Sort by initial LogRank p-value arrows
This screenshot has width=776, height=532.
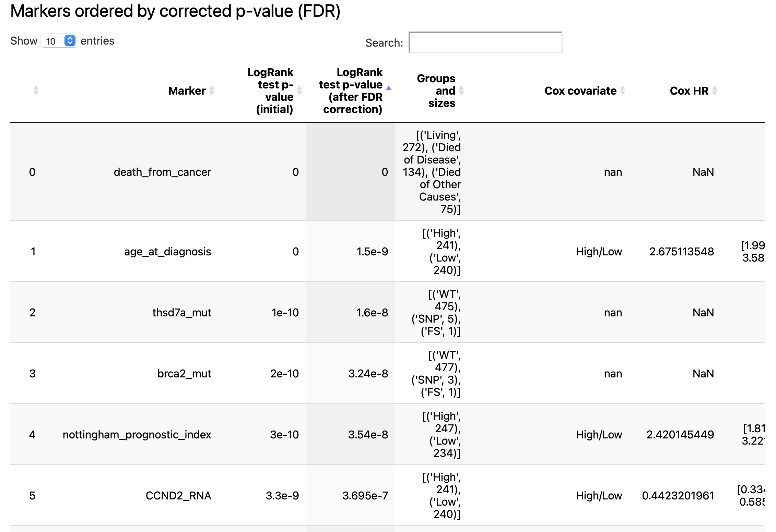click(299, 91)
